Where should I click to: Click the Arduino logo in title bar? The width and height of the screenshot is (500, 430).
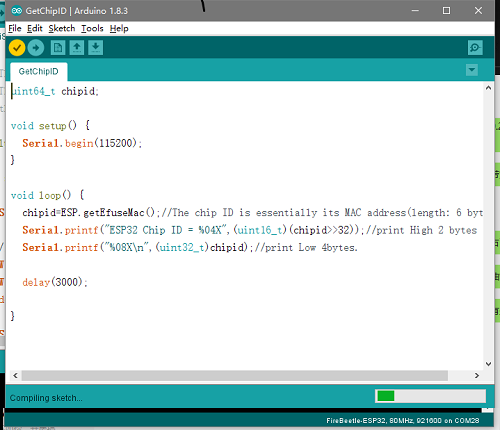[x=17, y=11]
